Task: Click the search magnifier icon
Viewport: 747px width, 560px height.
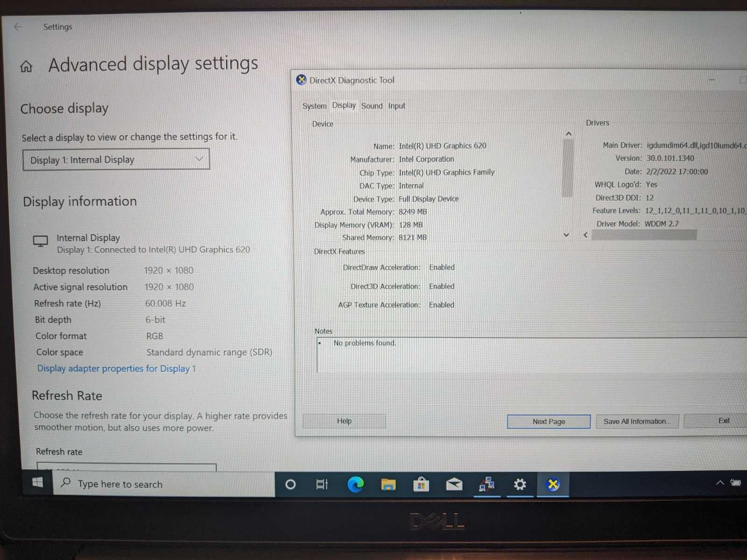Action: tap(66, 483)
